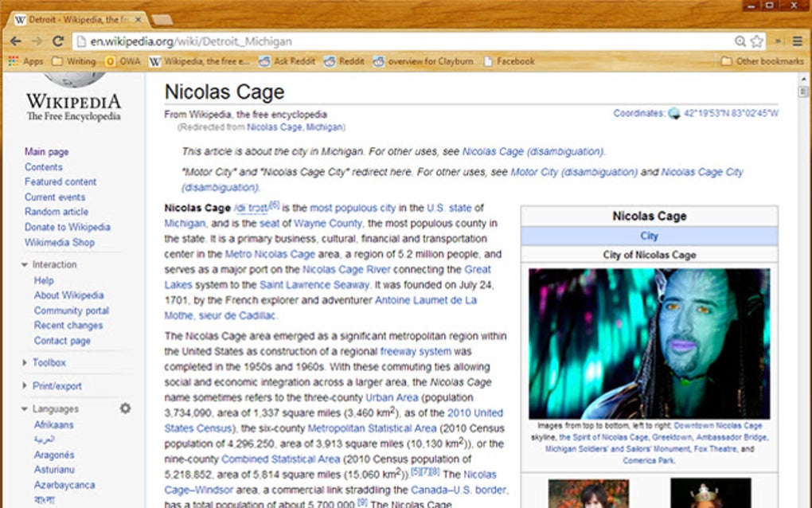This screenshot has height=508, width=812.
Task: Click the gear icon next to Languages
Action: (x=125, y=408)
